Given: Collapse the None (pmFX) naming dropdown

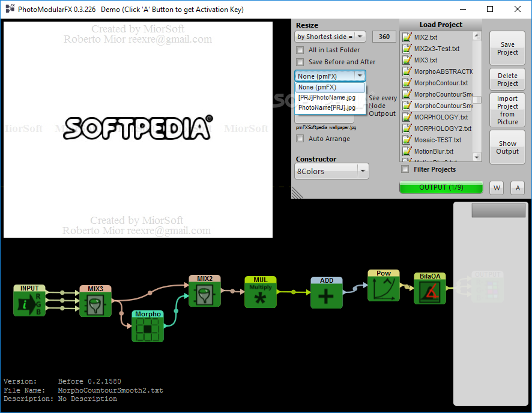Looking at the screenshot, I should [330, 76].
